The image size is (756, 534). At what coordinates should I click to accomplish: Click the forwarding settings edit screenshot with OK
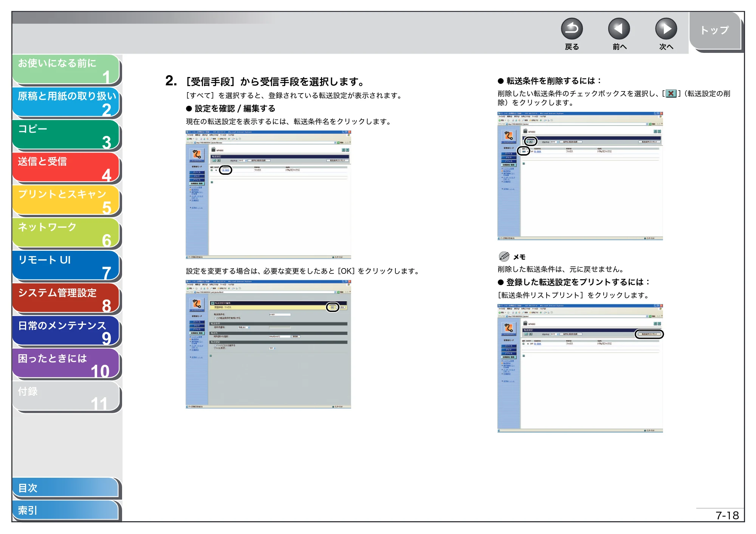(x=268, y=344)
